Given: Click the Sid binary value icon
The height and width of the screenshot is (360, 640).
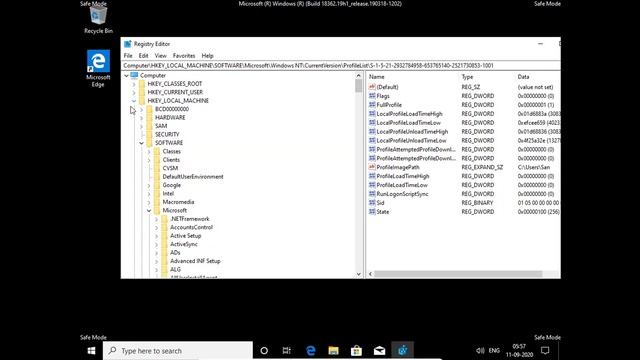Looking at the screenshot, I should click(372, 203).
